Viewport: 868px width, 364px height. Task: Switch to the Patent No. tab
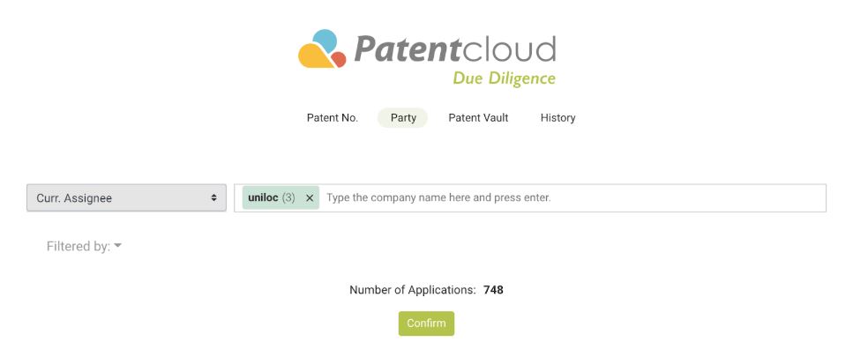(332, 118)
